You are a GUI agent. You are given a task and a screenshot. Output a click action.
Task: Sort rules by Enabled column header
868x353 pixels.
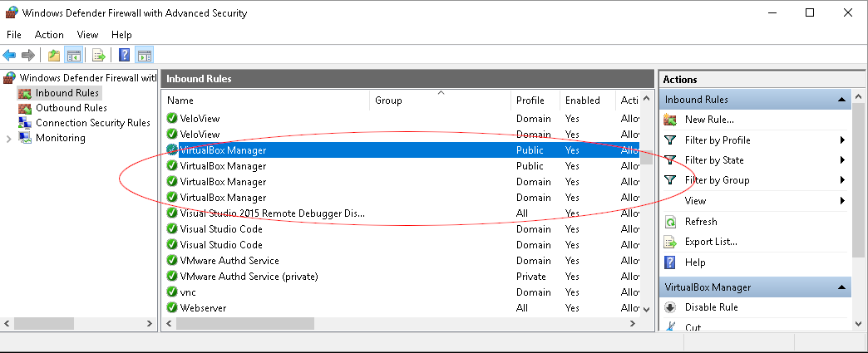[587, 101]
